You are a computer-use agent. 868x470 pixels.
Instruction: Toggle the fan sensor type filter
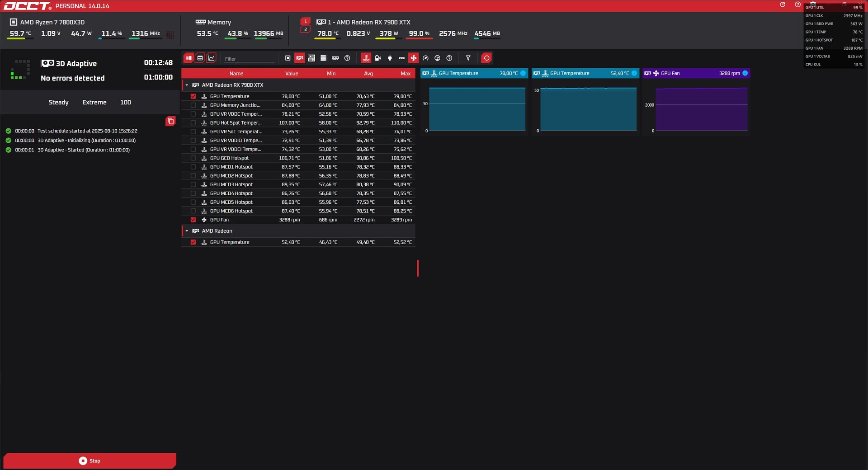tap(413, 58)
